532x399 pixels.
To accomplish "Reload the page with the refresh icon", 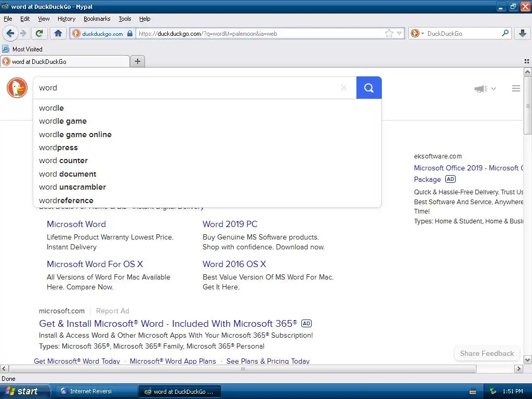I will 39,33.
